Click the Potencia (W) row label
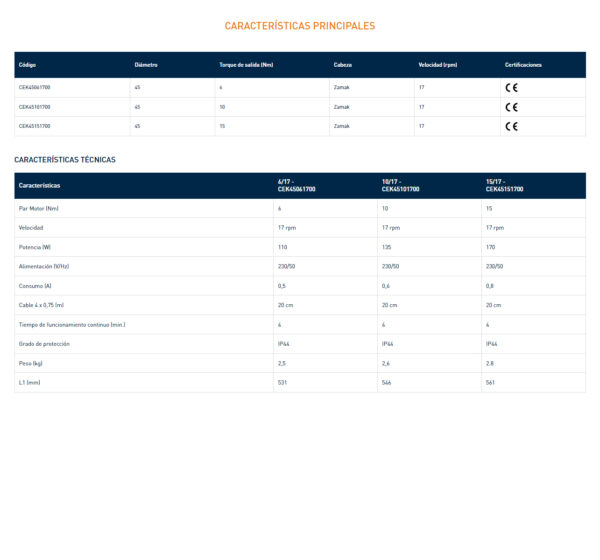 click(35, 247)
